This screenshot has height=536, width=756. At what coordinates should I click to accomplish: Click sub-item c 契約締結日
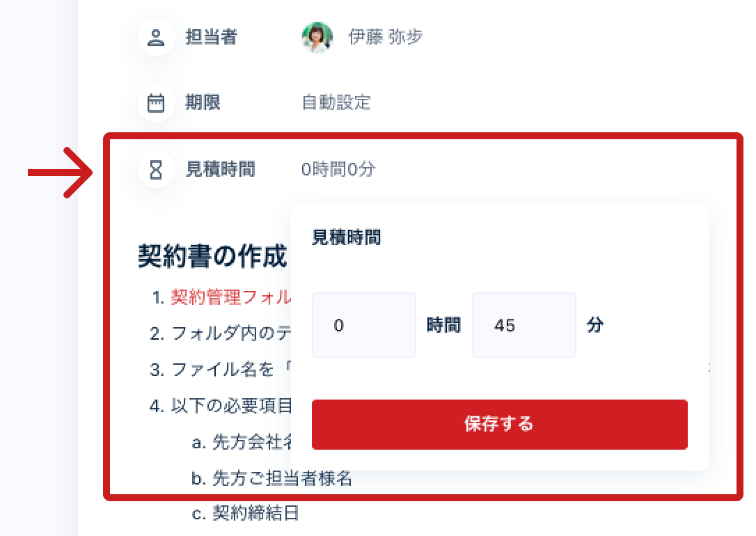(246, 513)
